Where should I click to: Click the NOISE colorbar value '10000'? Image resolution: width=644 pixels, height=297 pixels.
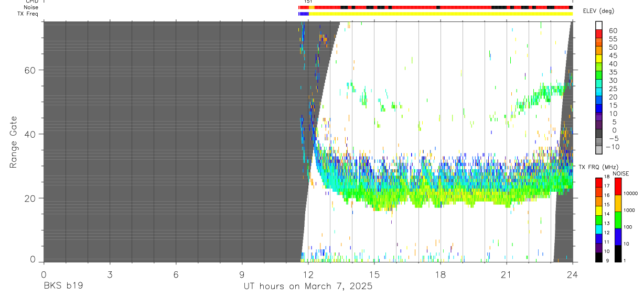(630, 193)
